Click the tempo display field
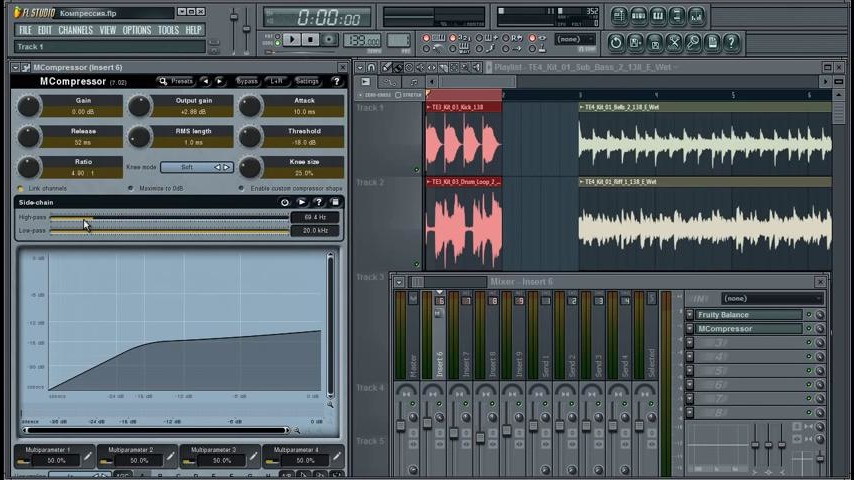This screenshot has height=480, width=854. pyautogui.click(x=362, y=40)
